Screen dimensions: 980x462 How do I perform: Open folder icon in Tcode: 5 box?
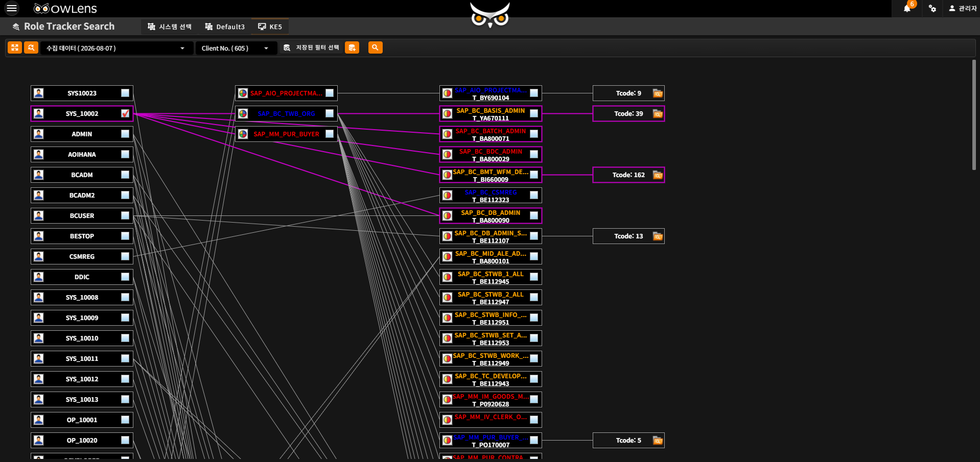[658, 441]
